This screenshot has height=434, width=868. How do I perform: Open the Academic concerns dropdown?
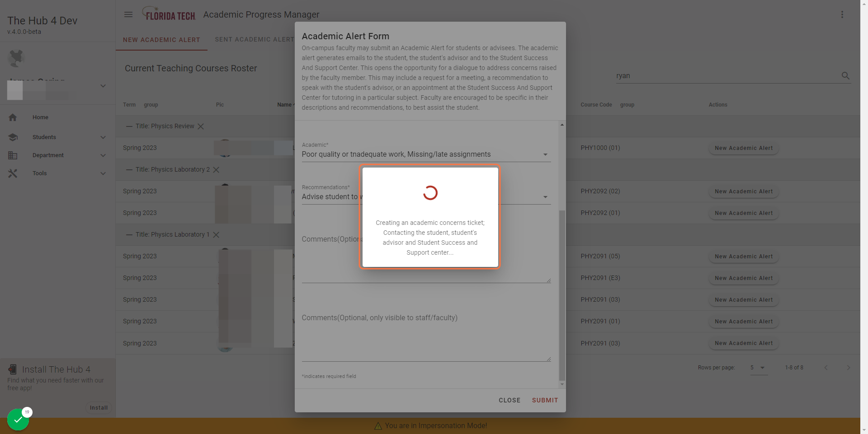426,154
